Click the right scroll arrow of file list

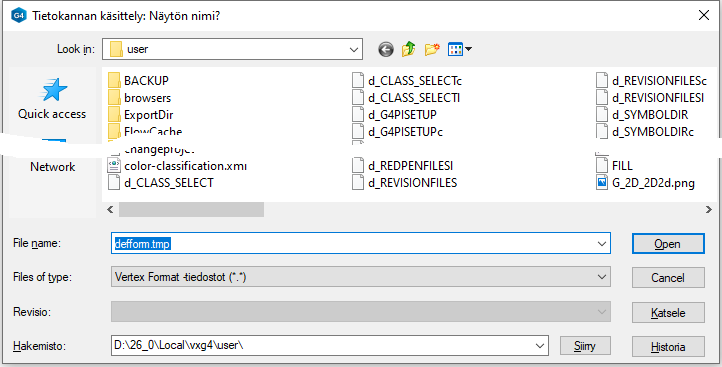point(708,210)
